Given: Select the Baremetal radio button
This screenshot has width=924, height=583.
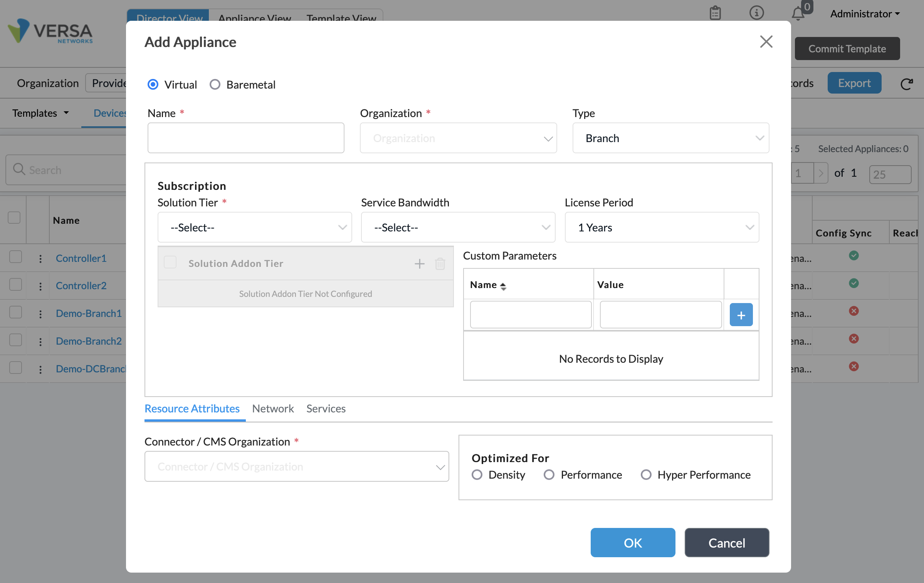Looking at the screenshot, I should 215,84.
